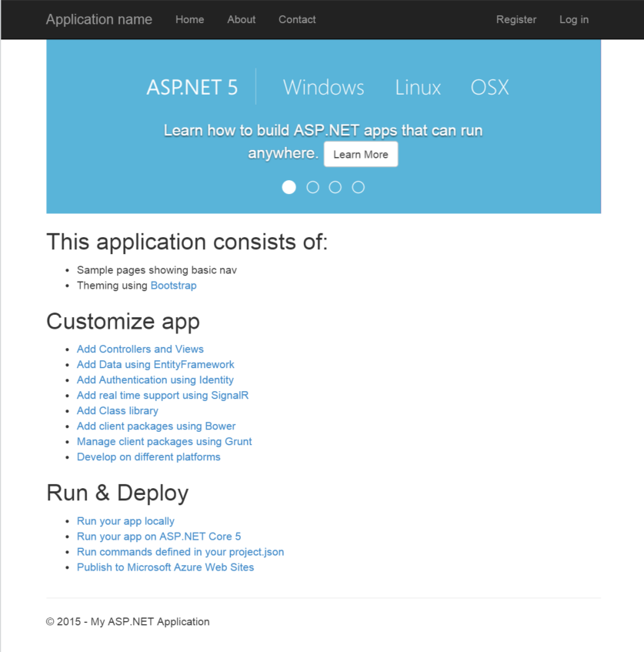This screenshot has height=652, width=644.
Task: Click the Linux label in banner
Action: pos(418,87)
